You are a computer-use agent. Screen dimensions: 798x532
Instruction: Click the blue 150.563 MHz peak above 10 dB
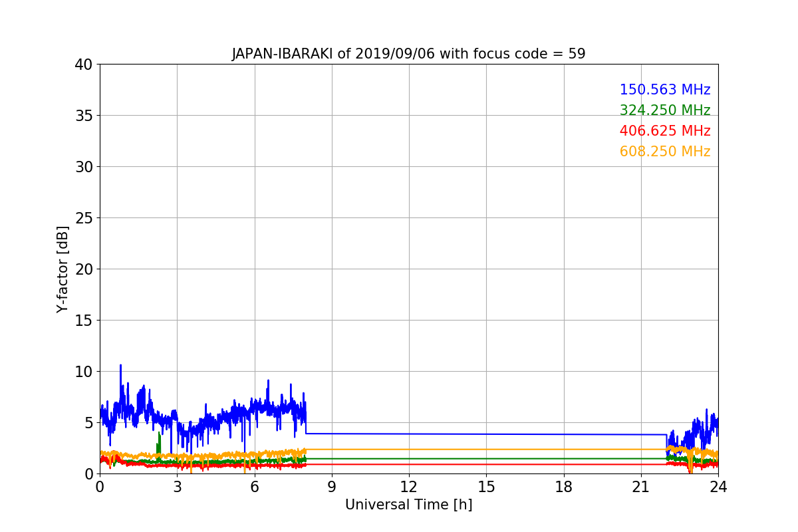click(120, 366)
